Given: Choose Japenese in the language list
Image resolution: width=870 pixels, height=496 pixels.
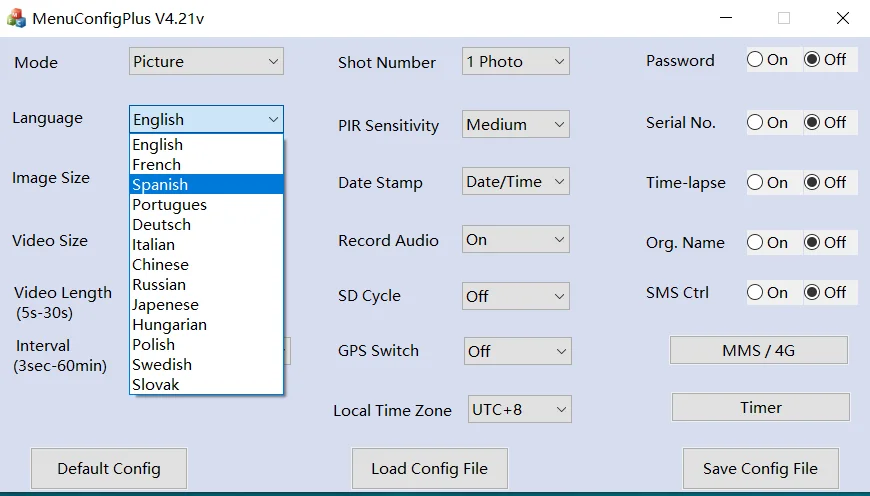Looking at the screenshot, I should point(165,305).
